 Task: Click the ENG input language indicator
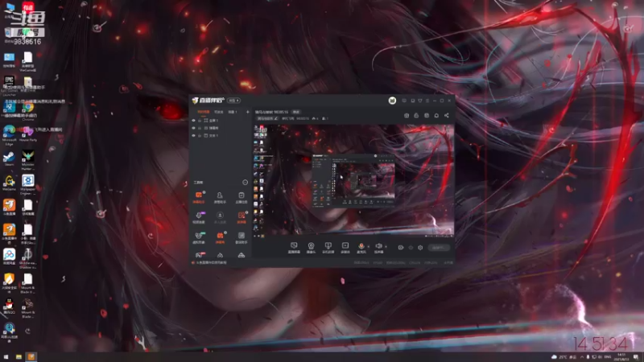click(608, 357)
